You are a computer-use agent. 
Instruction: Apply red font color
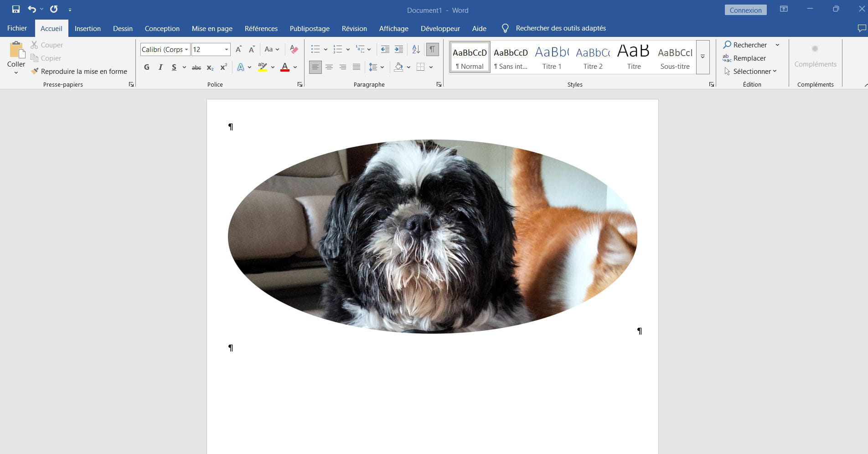[285, 67]
